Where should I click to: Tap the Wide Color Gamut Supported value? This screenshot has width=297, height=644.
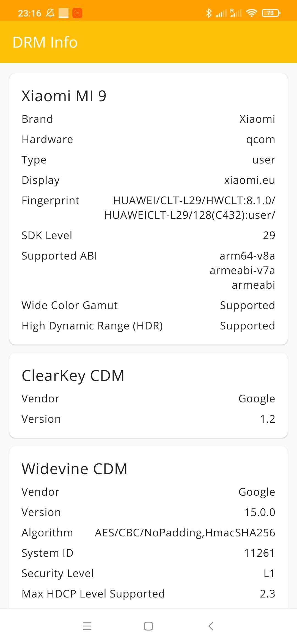[x=247, y=305]
